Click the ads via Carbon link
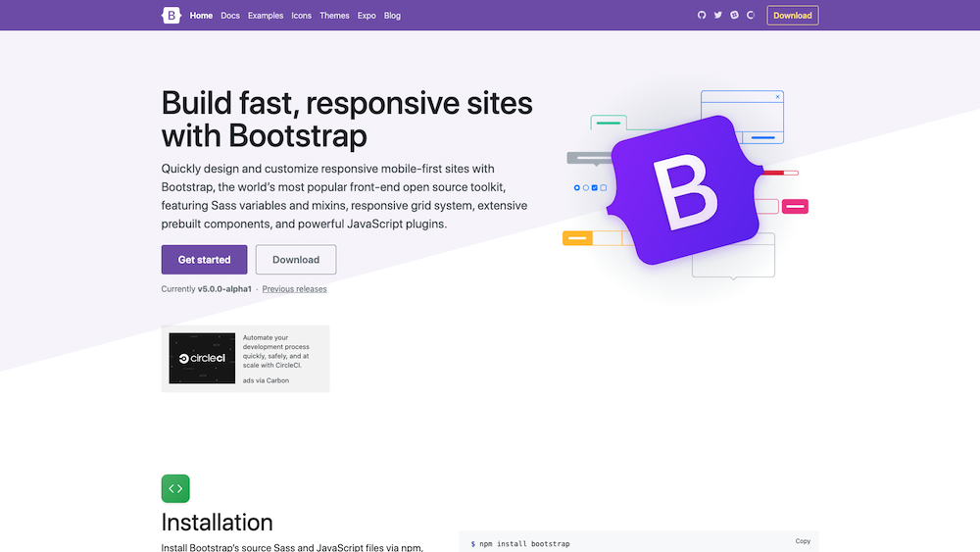 pyautogui.click(x=266, y=380)
